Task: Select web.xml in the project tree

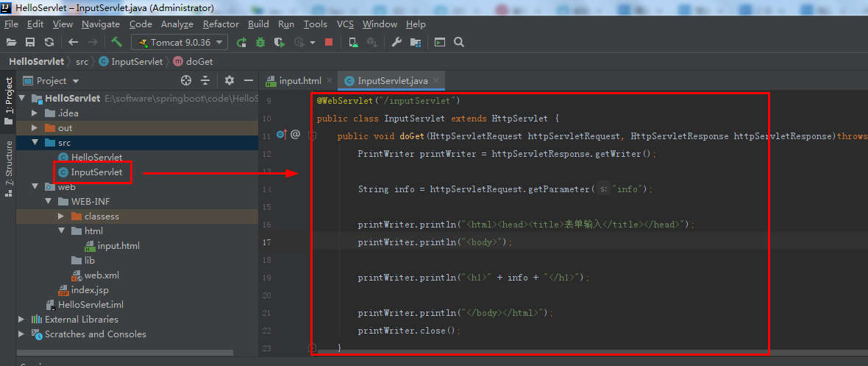Action: click(95, 275)
